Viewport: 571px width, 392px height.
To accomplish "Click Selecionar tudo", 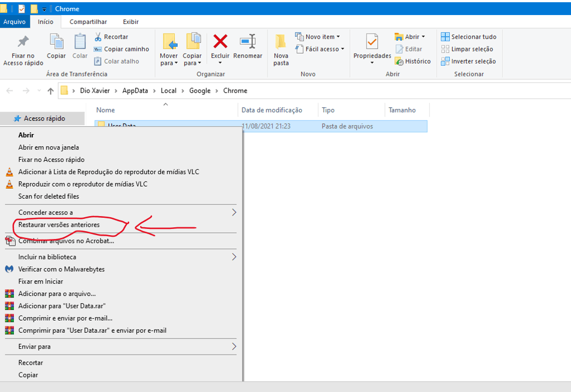I will [x=468, y=37].
